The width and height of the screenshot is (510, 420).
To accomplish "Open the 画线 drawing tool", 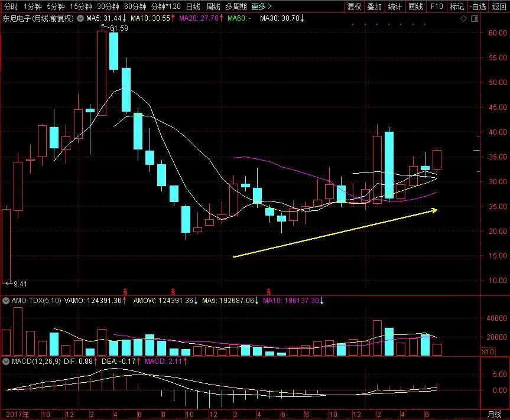I will click(415, 6).
